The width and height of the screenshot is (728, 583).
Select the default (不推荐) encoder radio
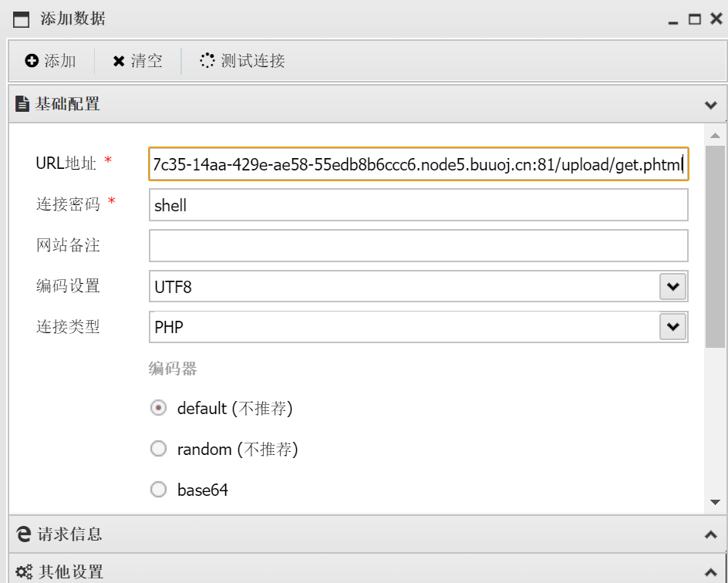coord(158,408)
